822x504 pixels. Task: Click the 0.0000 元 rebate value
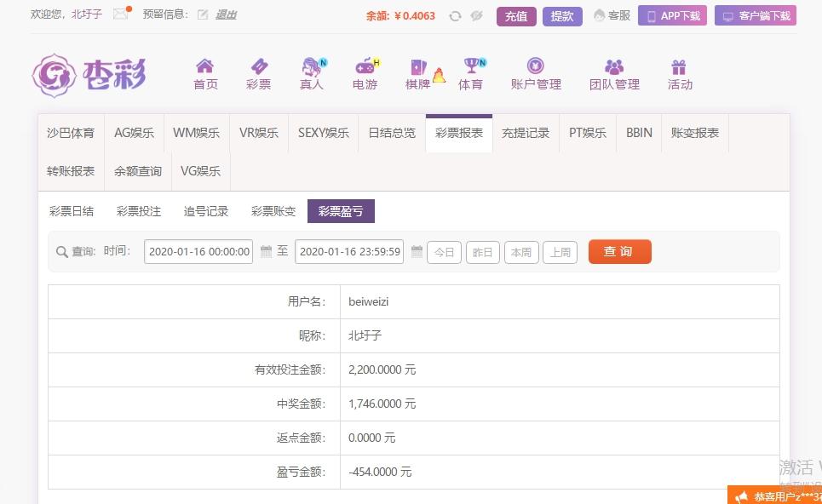(x=371, y=438)
